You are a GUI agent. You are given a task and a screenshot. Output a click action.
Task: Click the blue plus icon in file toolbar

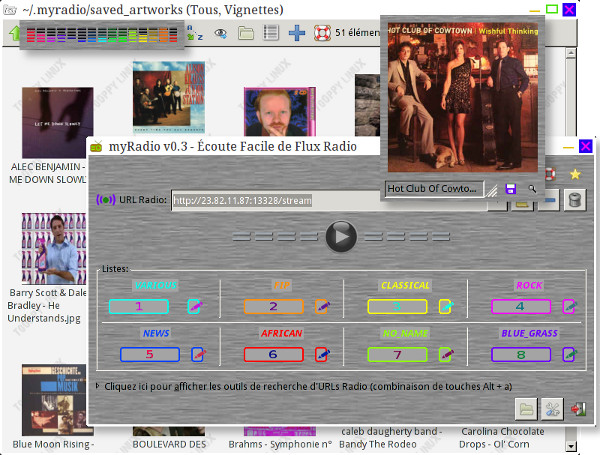(296, 33)
